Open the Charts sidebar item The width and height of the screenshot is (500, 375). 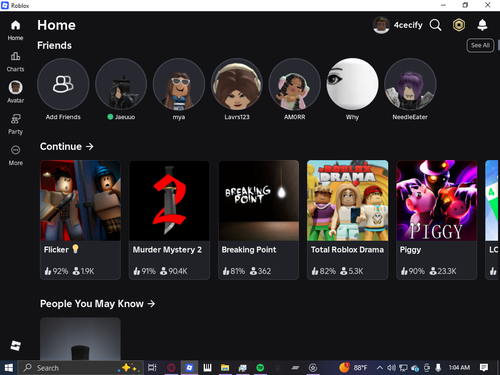(15, 62)
